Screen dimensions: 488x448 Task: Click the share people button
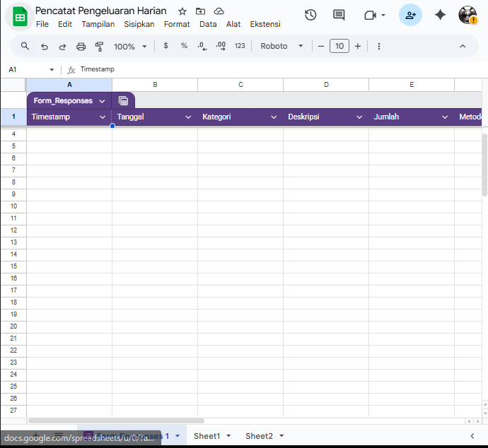tap(410, 15)
